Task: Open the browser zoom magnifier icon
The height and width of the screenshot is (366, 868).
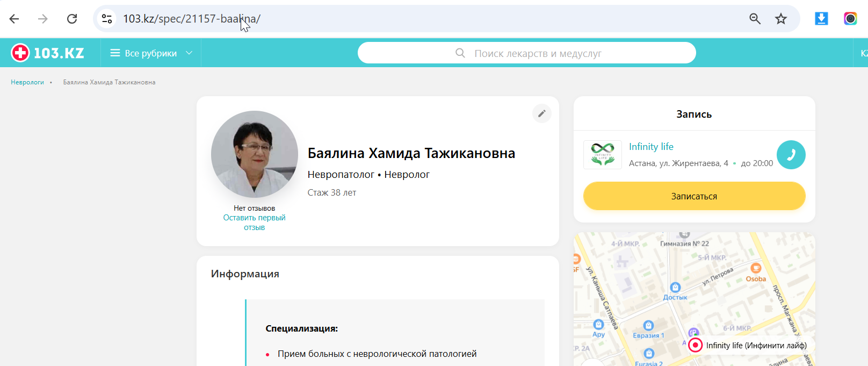Action: (755, 19)
